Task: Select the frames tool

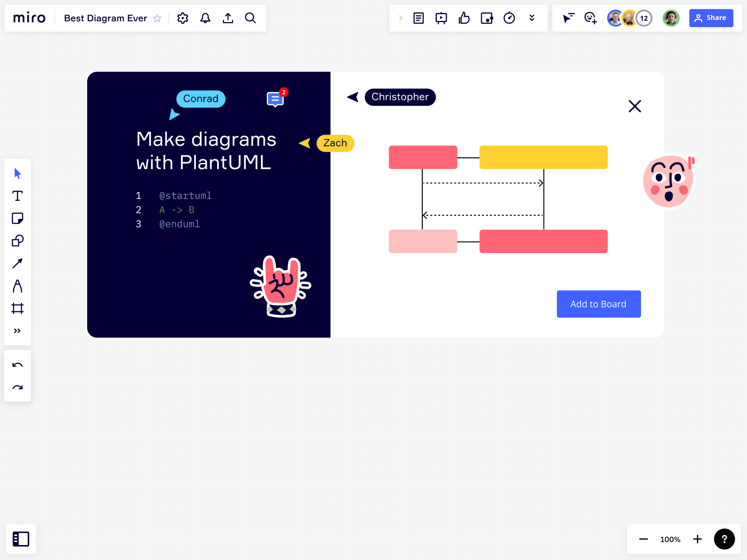Action: click(x=18, y=308)
